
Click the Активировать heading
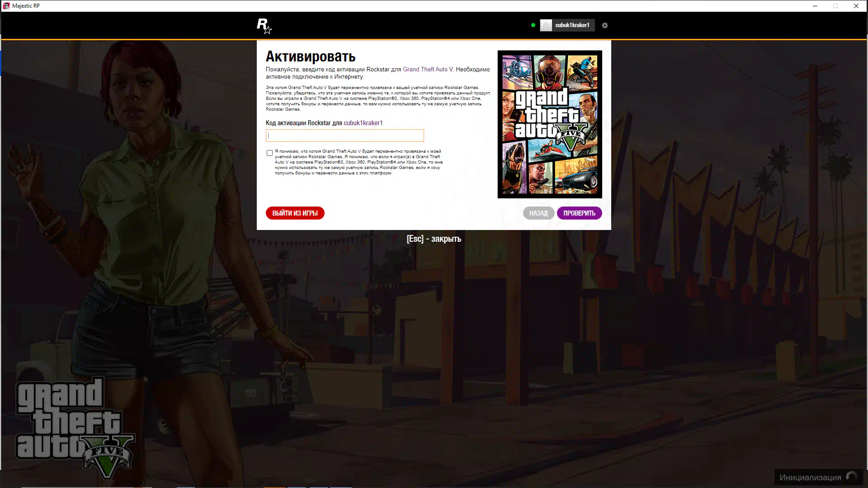pyautogui.click(x=311, y=56)
